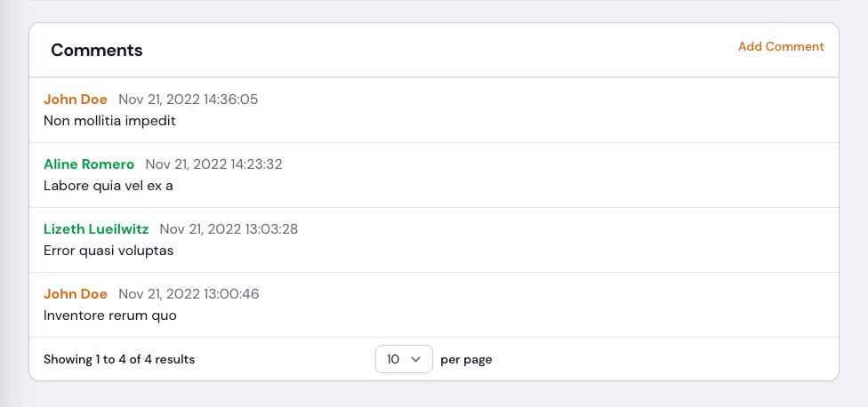Click timestamp Nov 21, 2022 14:36:05

point(189,100)
